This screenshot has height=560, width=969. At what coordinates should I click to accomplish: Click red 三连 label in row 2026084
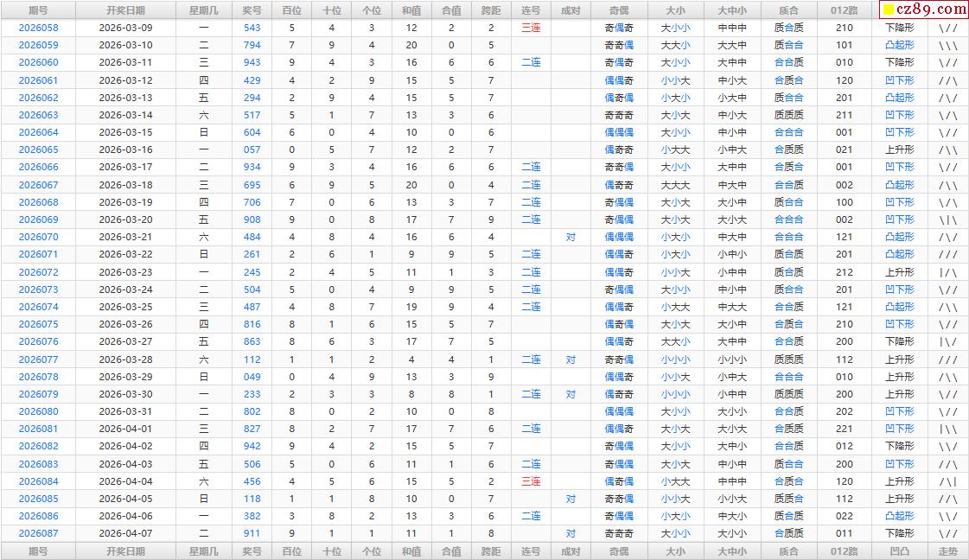point(531,481)
